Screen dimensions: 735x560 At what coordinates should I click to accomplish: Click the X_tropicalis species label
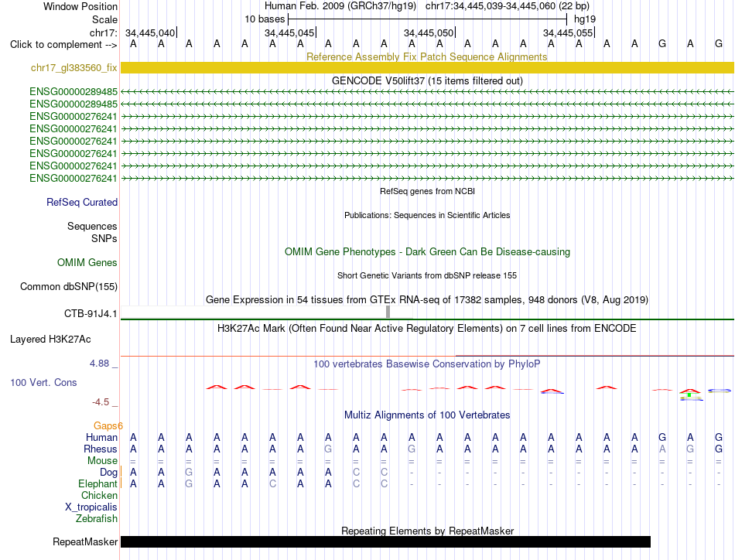click(x=91, y=507)
